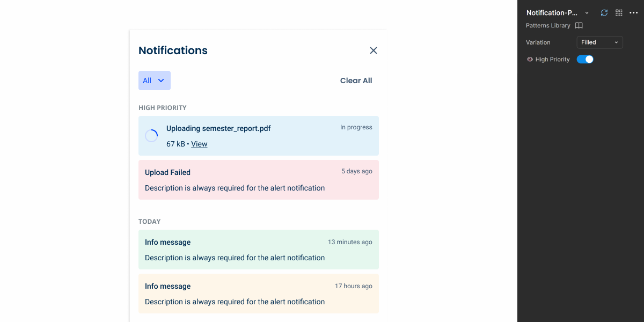Open the View link for semester_report.pdf
This screenshot has width=644, height=322.
[199, 144]
